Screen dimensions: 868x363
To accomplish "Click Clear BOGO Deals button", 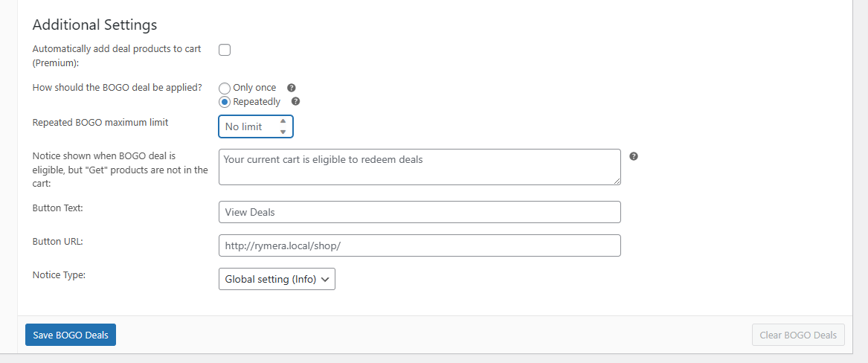I will (798, 335).
